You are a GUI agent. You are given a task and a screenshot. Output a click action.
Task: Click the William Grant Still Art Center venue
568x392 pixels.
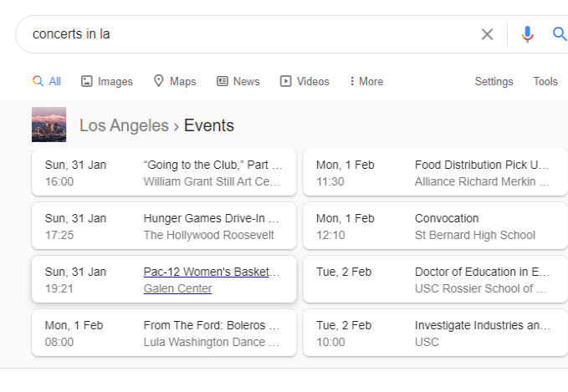point(212,181)
